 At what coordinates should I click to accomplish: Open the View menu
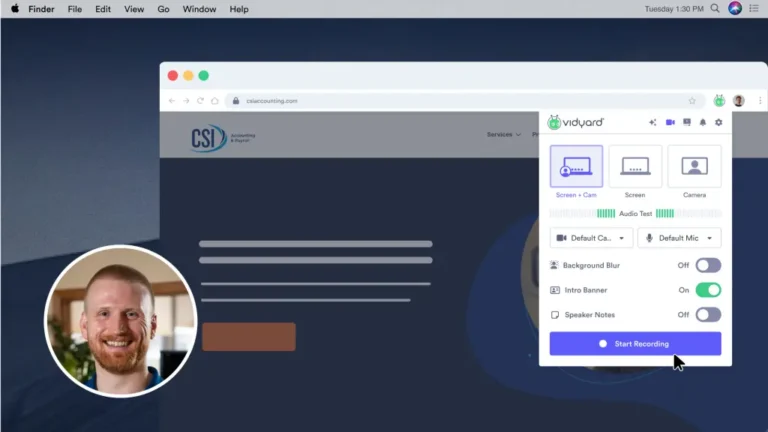click(134, 9)
